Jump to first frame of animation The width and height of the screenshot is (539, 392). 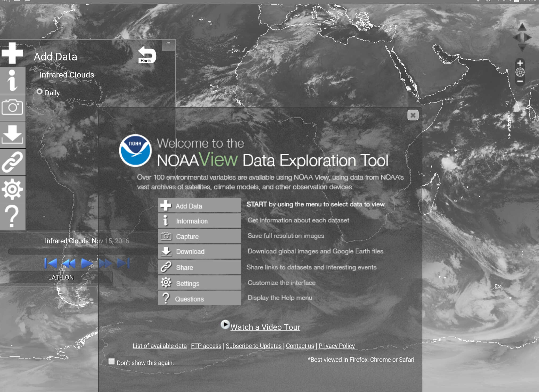coord(51,263)
